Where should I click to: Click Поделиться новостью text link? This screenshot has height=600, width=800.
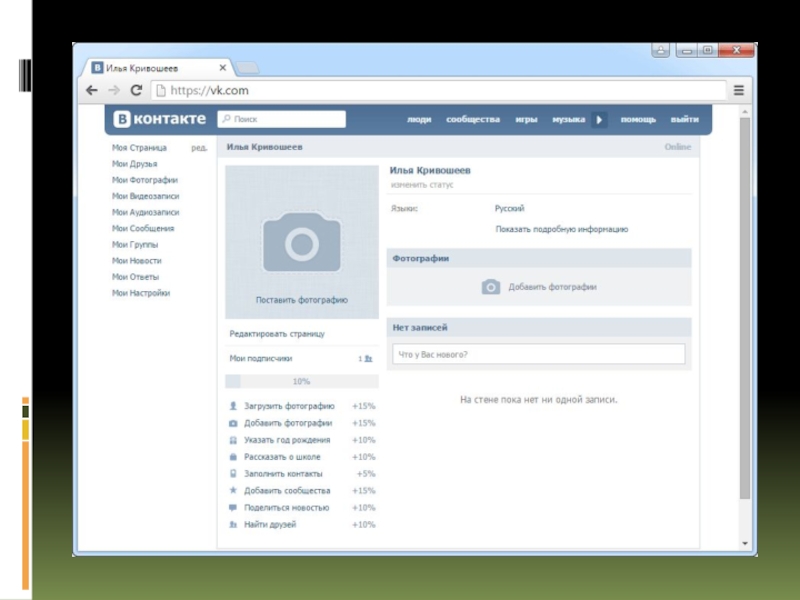(x=287, y=508)
